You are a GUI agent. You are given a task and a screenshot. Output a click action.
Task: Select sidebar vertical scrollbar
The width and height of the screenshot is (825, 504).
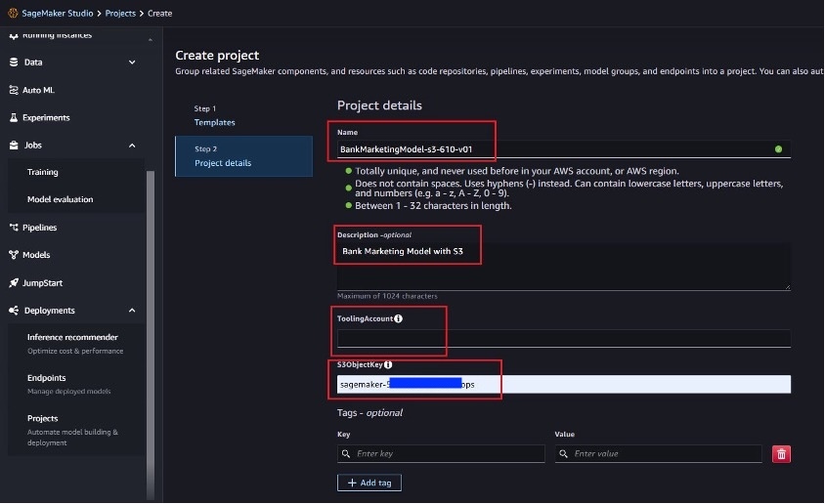151,335
